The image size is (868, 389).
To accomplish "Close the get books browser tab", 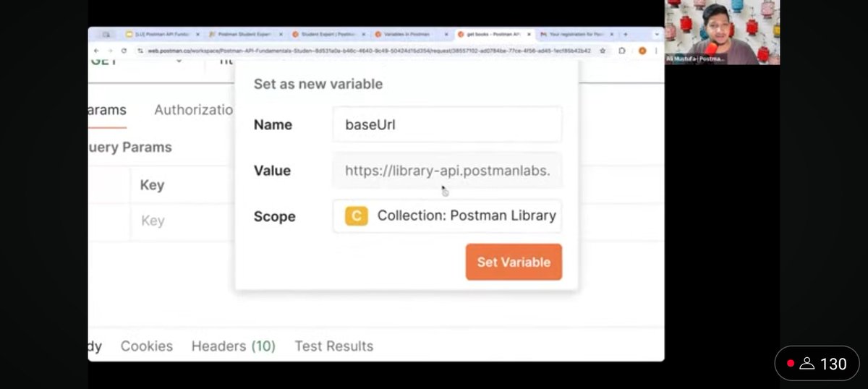I will point(529,34).
